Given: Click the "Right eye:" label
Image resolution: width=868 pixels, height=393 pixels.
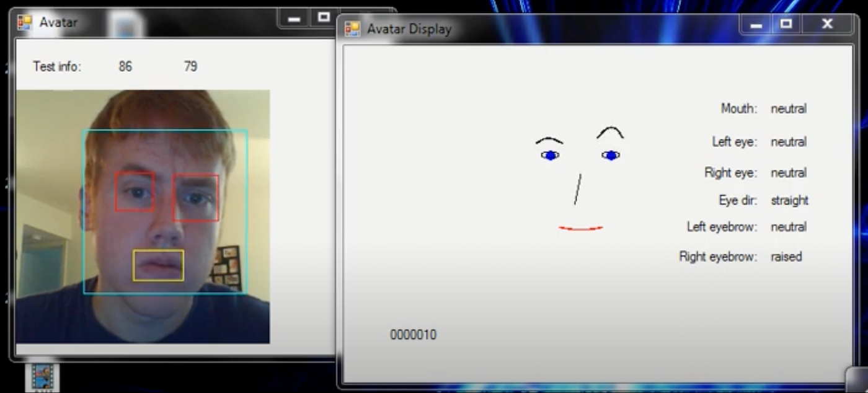Looking at the screenshot, I should point(731,173).
